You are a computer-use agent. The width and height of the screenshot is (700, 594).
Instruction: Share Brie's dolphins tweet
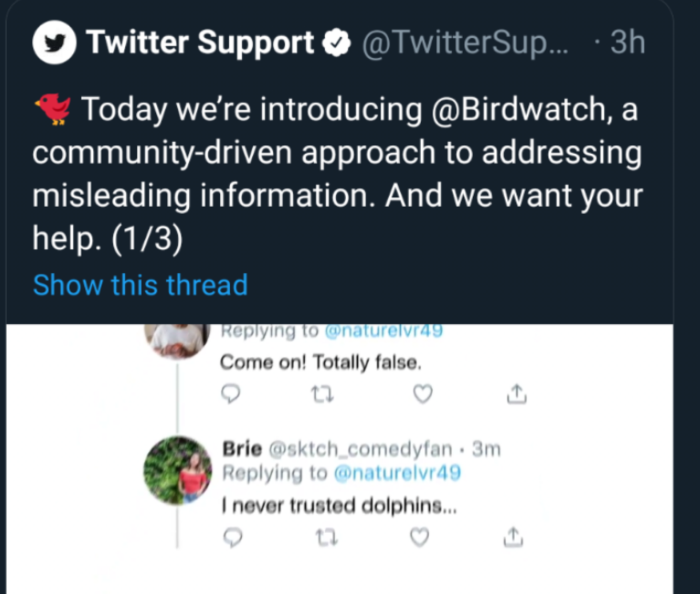pyautogui.click(x=512, y=538)
